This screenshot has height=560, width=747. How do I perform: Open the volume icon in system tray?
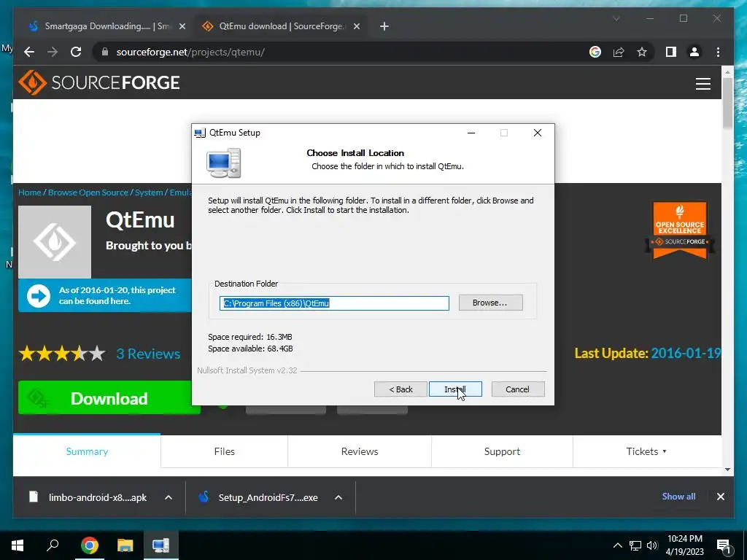[x=652, y=545]
